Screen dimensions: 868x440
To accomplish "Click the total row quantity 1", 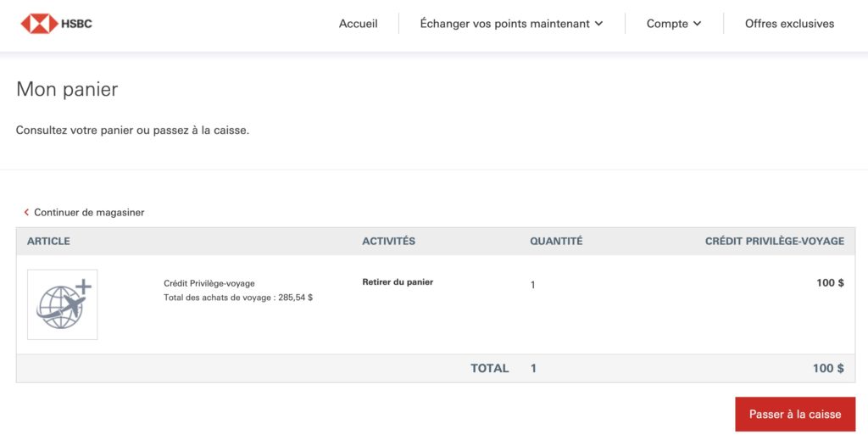I will pos(533,369).
